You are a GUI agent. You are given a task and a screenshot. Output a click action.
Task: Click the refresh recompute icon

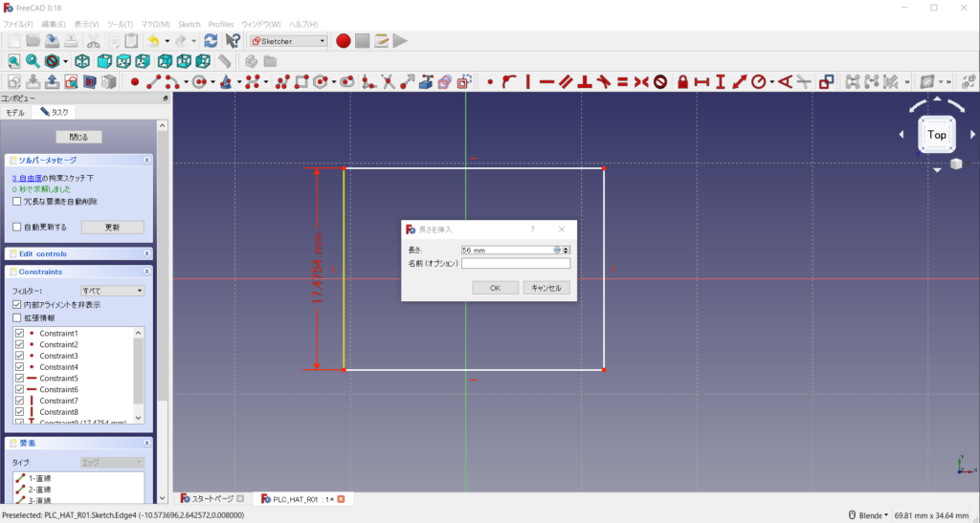pos(211,41)
